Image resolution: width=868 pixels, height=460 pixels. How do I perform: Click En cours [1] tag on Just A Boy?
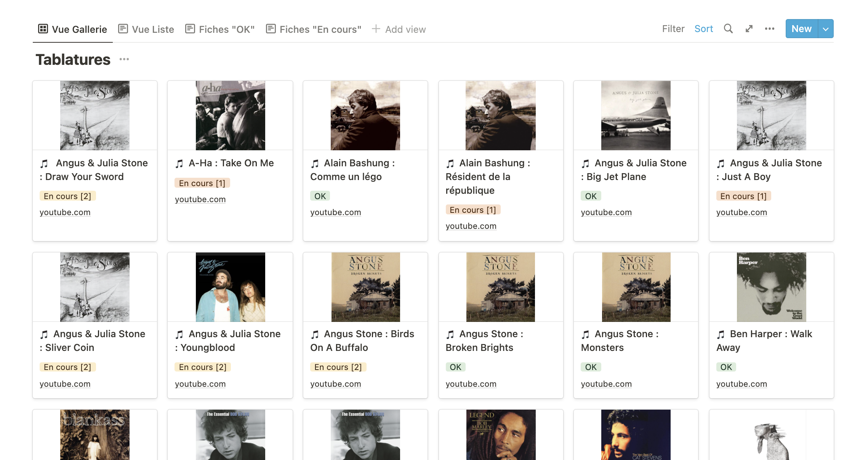tap(744, 196)
